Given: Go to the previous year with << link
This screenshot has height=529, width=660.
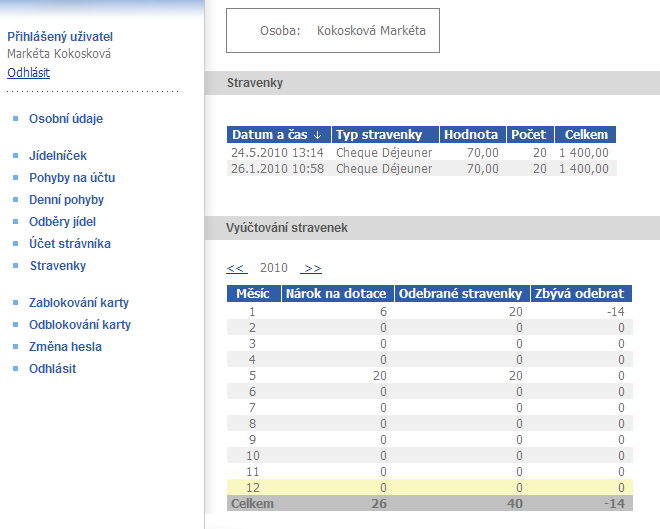Looking at the screenshot, I should tap(237, 268).
